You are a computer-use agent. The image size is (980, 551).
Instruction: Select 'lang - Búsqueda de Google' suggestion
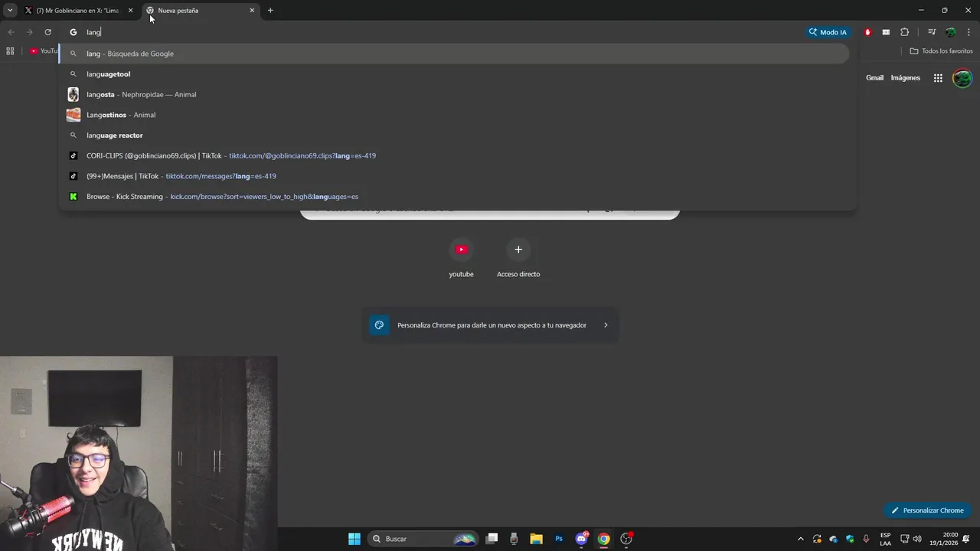[x=454, y=54]
